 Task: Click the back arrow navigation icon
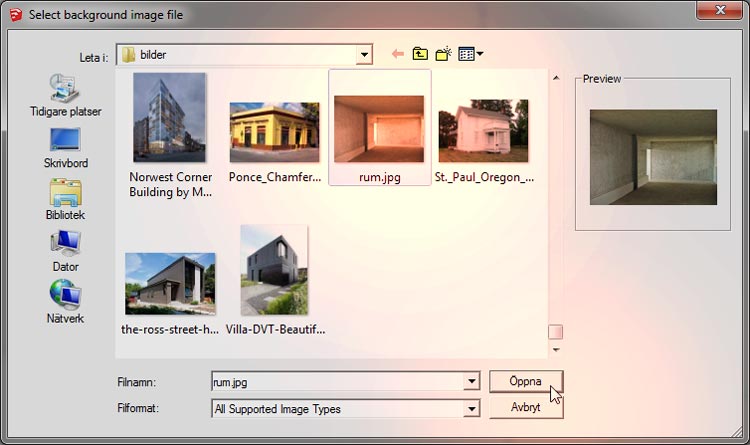point(397,54)
